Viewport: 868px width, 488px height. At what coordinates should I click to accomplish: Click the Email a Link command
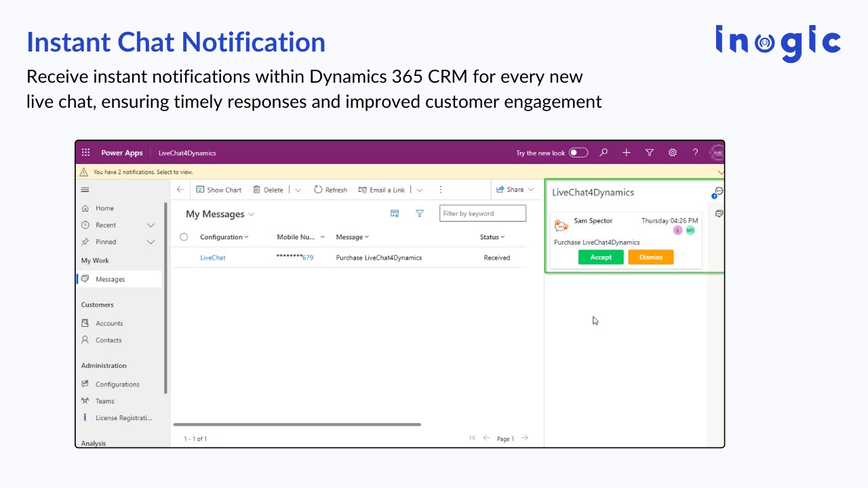click(382, 190)
